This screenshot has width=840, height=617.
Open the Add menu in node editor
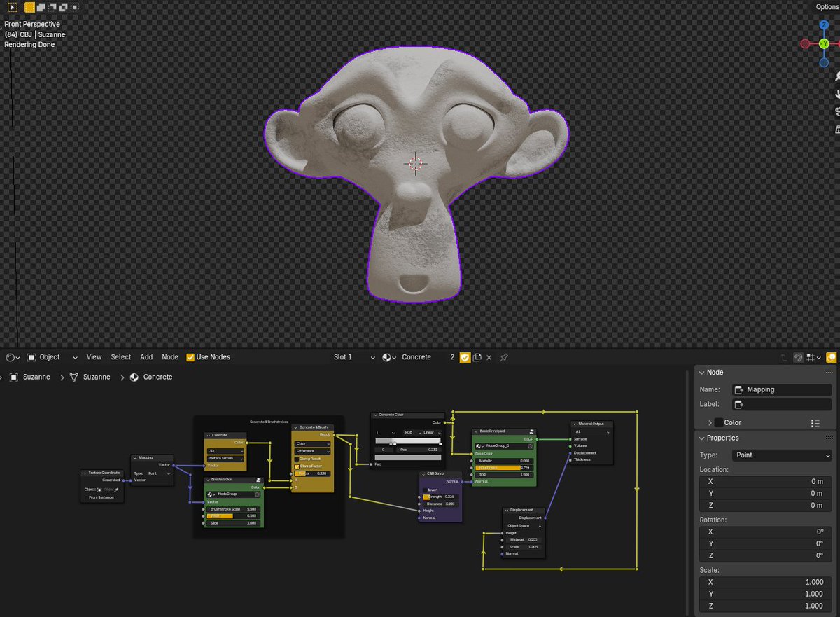point(146,357)
